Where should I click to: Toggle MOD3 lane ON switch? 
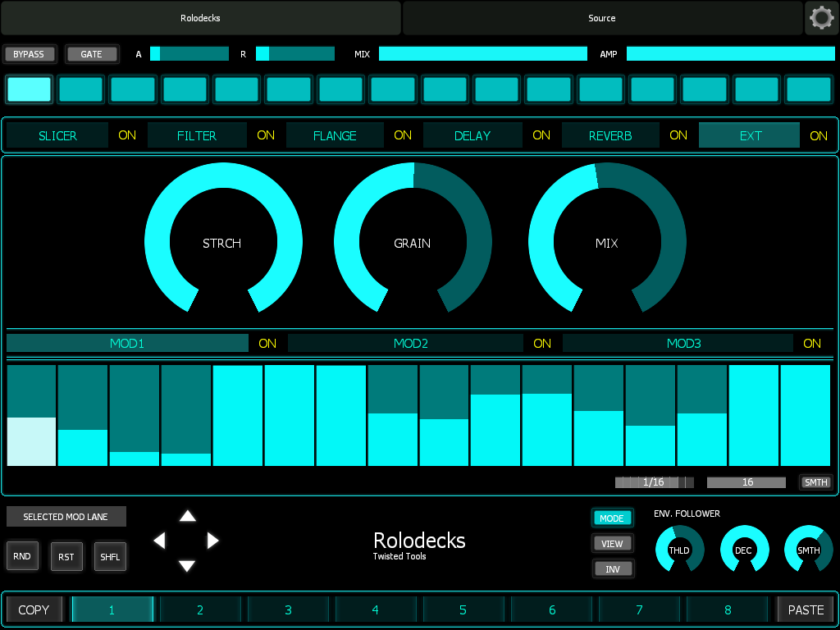point(812,344)
